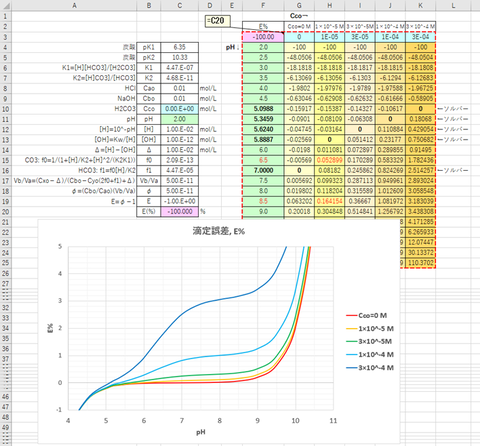Click the 3×10^-5M legend entry
Image resolution: width=480 pixels, height=446 pixels.
pos(369,342)
